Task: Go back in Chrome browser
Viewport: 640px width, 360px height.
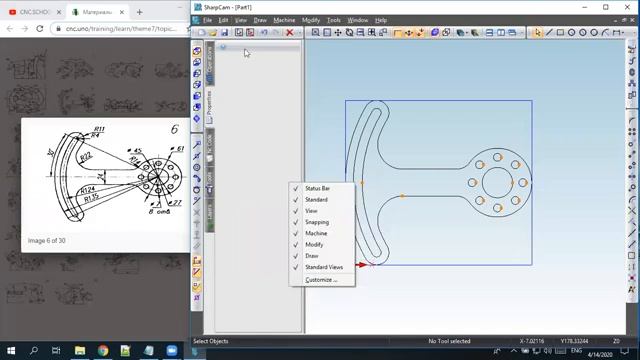Action: click(x=10, y=29)
